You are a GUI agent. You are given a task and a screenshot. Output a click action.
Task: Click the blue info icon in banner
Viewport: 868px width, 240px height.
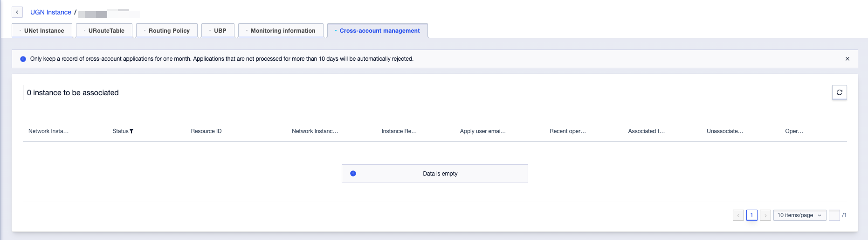(23, 59)
